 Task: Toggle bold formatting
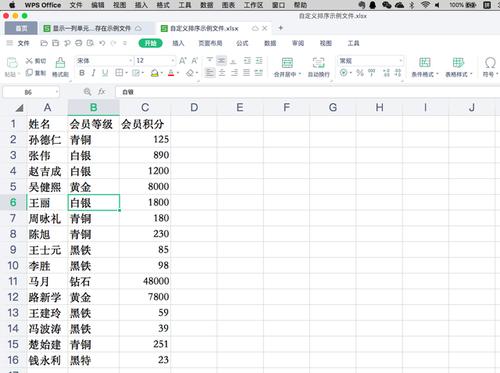tap(82, 73)
